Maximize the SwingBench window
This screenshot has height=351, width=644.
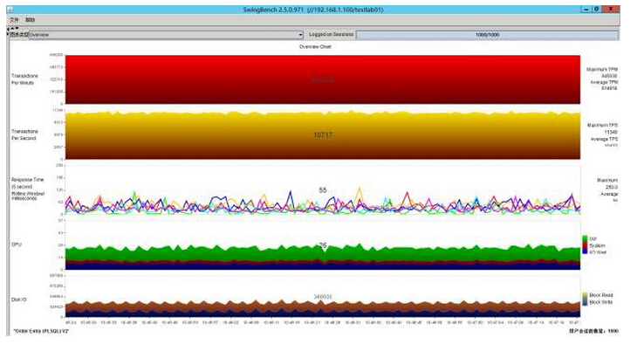point(596,9)
